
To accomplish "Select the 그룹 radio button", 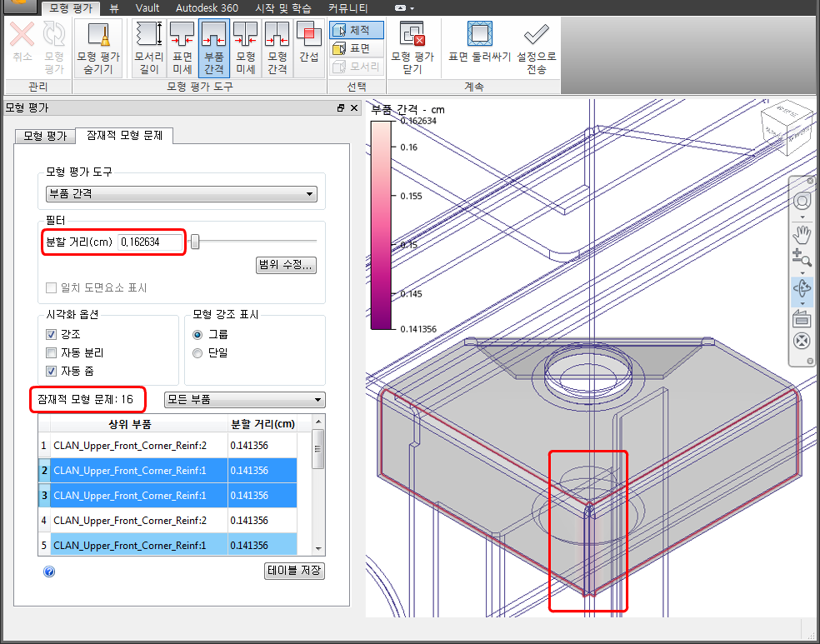I will point(197,335).
